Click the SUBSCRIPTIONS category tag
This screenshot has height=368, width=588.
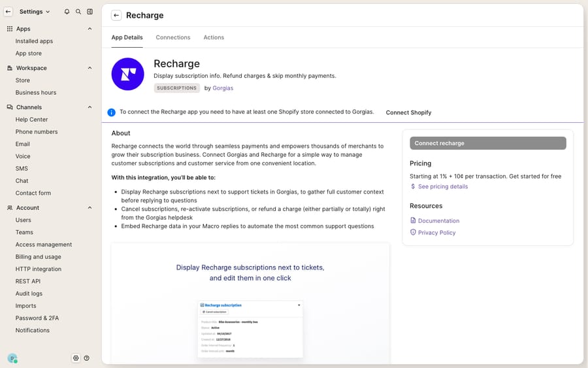point(176,88)
